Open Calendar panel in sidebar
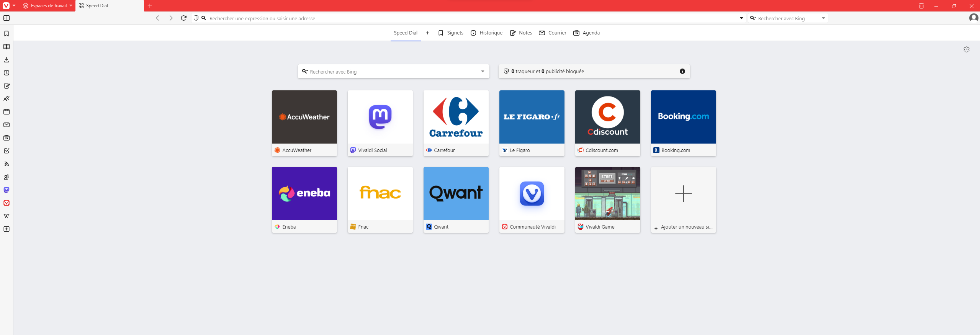980x335 pixels. click(7, 138)
